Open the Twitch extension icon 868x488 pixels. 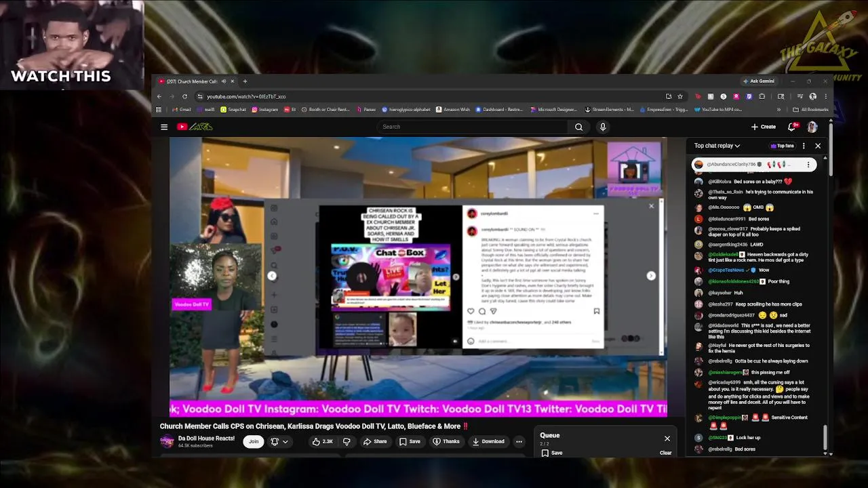tap(749, 96)
